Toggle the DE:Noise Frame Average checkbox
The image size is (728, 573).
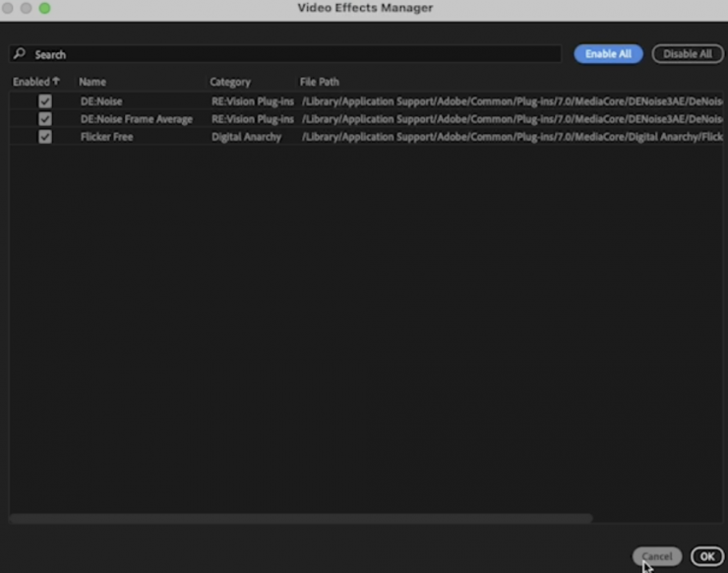[44, 119]
